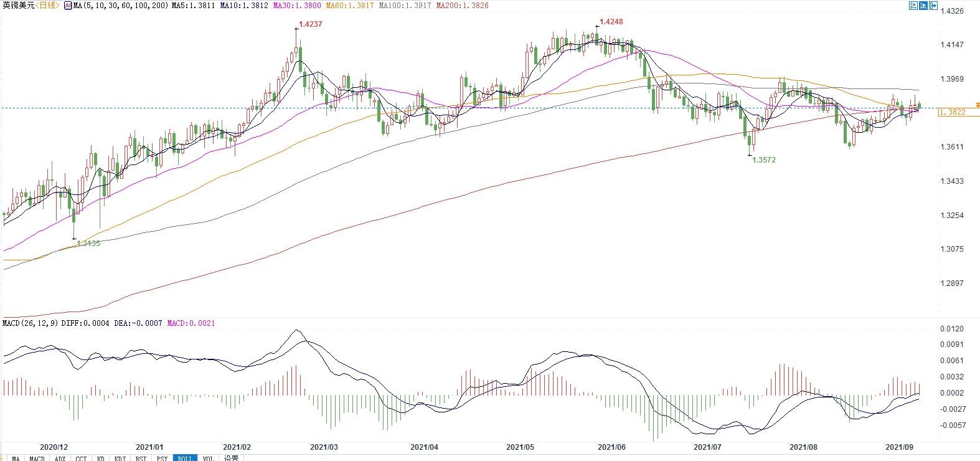Select the KDJ indicator tab
Screen dimensions: 980x461
pyautogui.click(x=120, y=458)
